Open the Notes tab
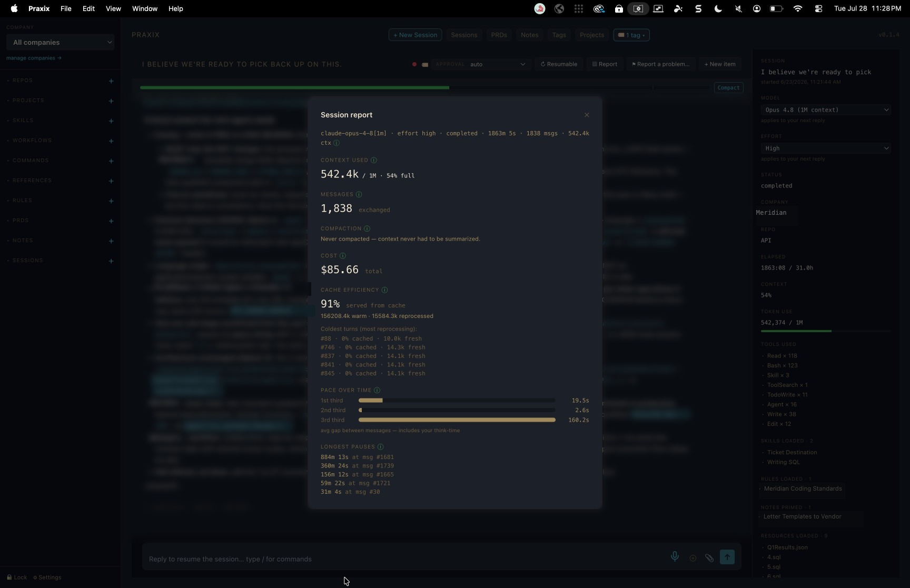Image resolution: width=910 pixels, height=588 pixels. pyautogui.click(x=529, y=35)
